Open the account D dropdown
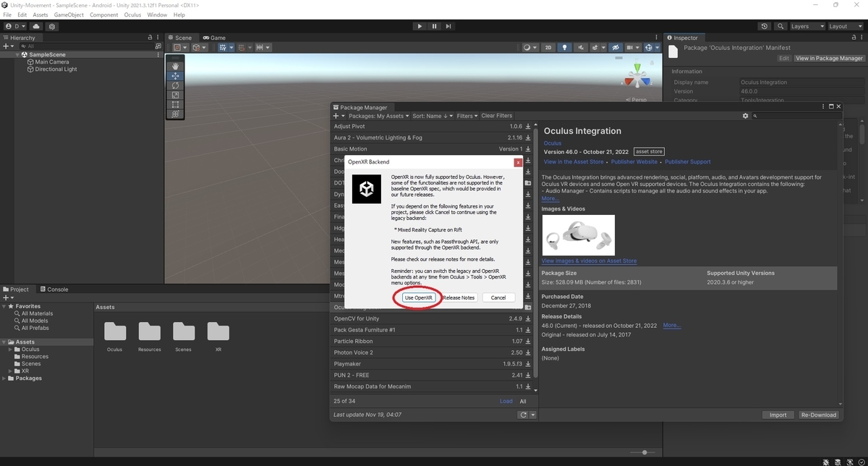Viewport: 868px width, 466px height. pos(15,26)
